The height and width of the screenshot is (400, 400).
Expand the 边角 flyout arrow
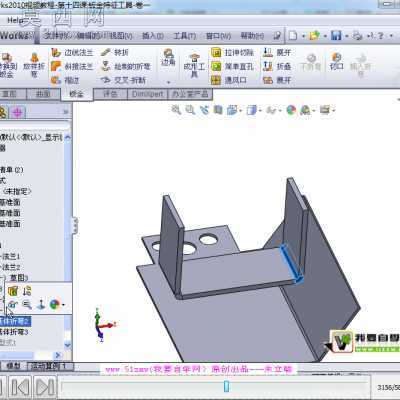point(168,82)
